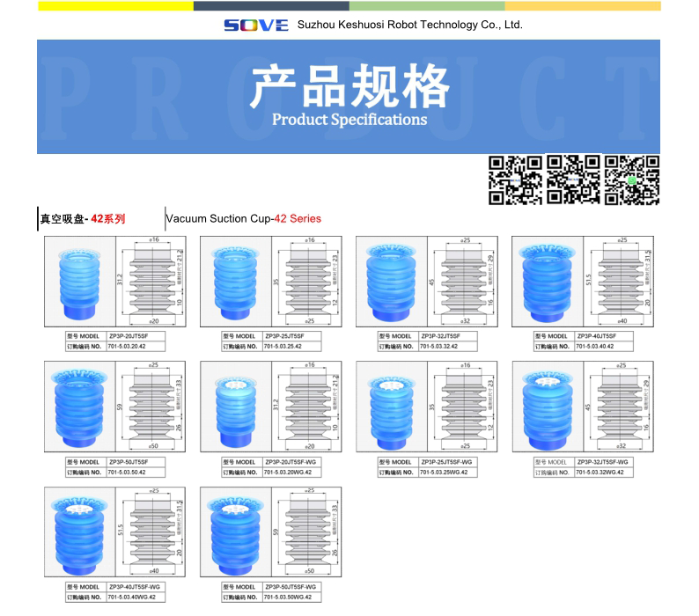699x616 pixels.
Task: Click the Vacuum Suction Cup-42 Series heading
Action: [244, 218]
